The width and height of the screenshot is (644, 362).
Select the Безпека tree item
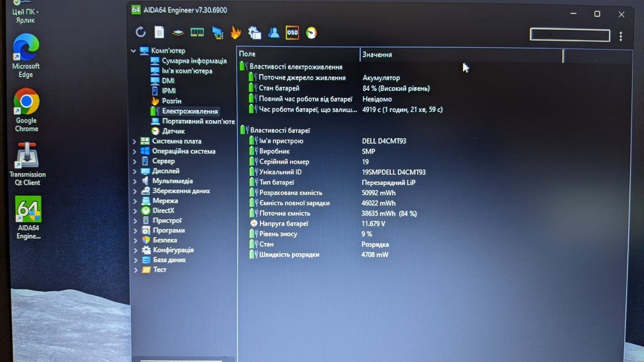click(165, 240)
